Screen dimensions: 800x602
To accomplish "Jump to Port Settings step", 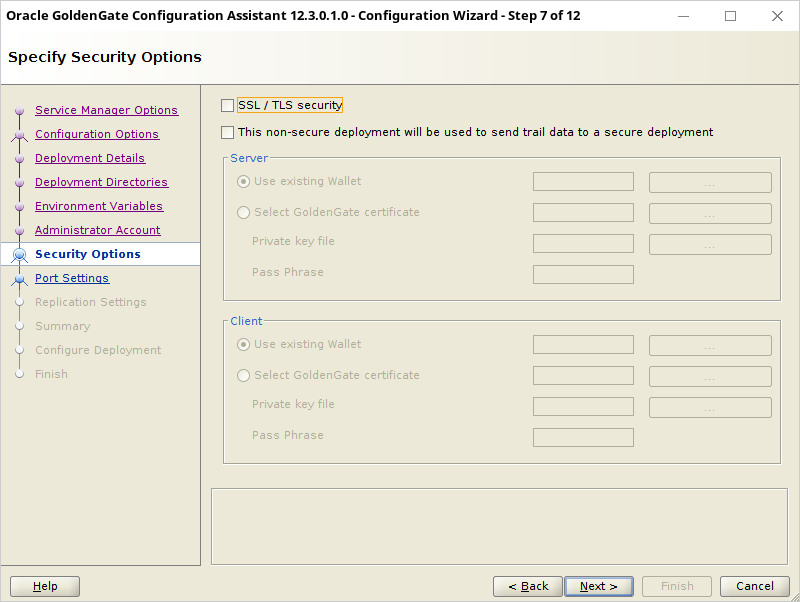I will (x=72, y=278).
